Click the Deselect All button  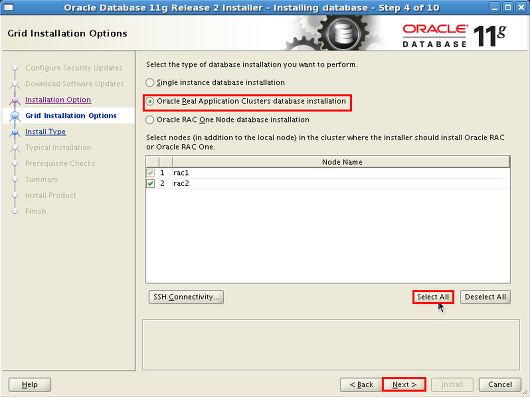point(485,297)
